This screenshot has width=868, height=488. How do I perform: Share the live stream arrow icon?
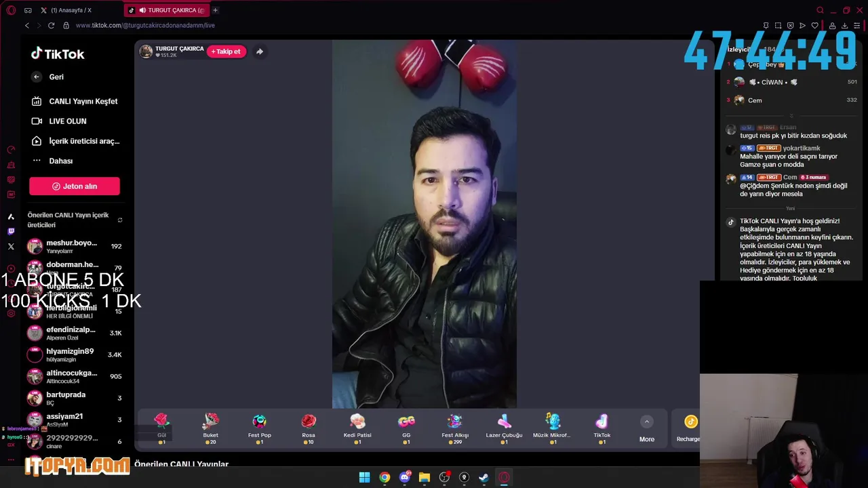tap(260, 52)
